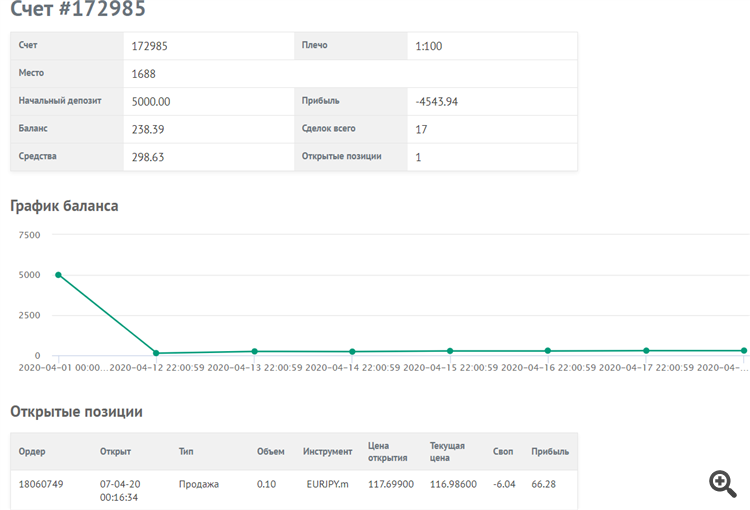Click the Текущая цена column header

tap(447, 452)
